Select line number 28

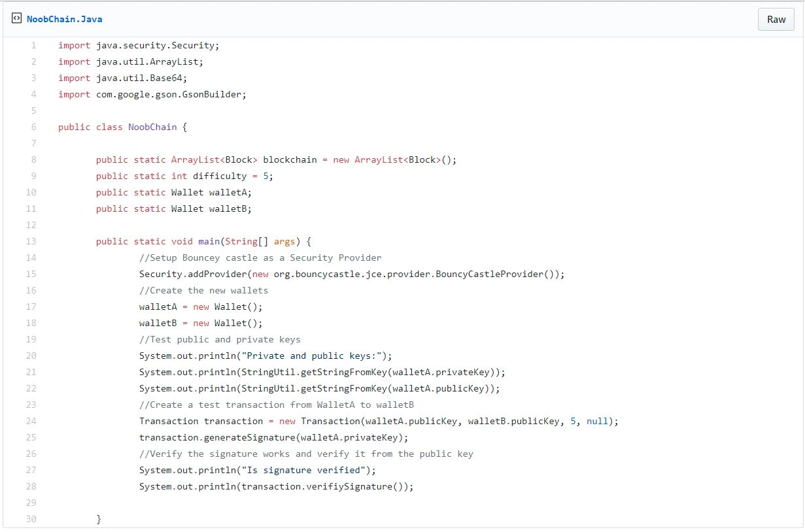click(31, 486)
